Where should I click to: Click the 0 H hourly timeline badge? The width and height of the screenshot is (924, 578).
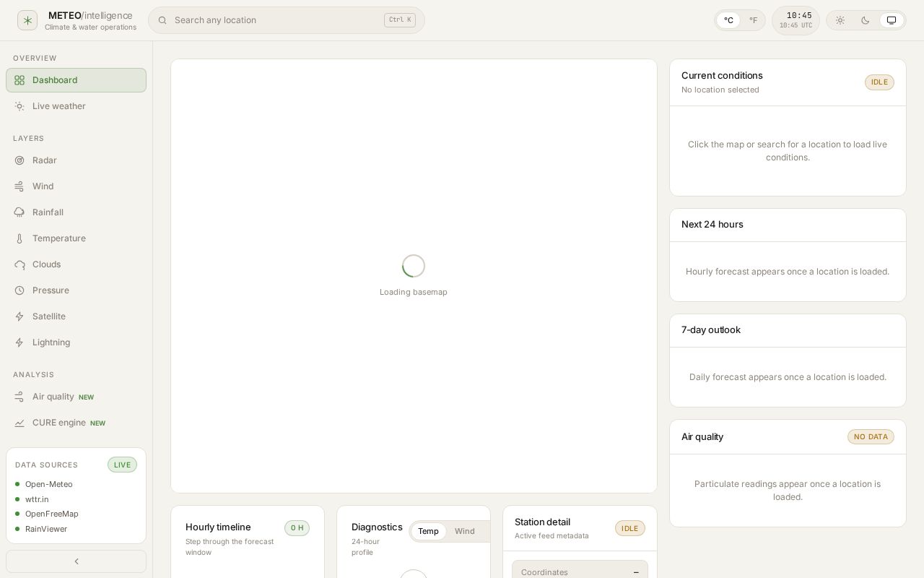pos(297,528)
